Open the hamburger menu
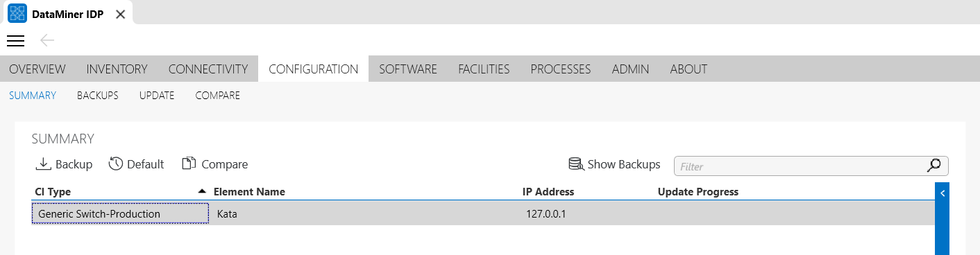The image size is (980, 255). coord(15,41)
